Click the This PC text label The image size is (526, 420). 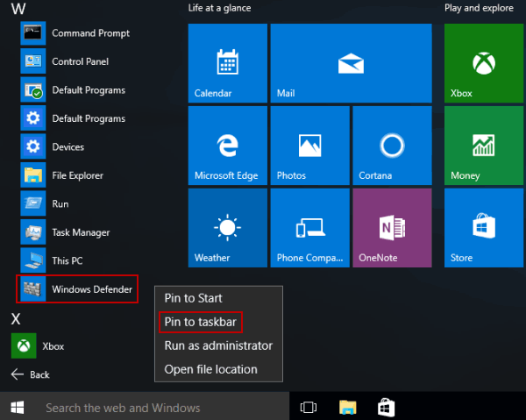(68, 261)
